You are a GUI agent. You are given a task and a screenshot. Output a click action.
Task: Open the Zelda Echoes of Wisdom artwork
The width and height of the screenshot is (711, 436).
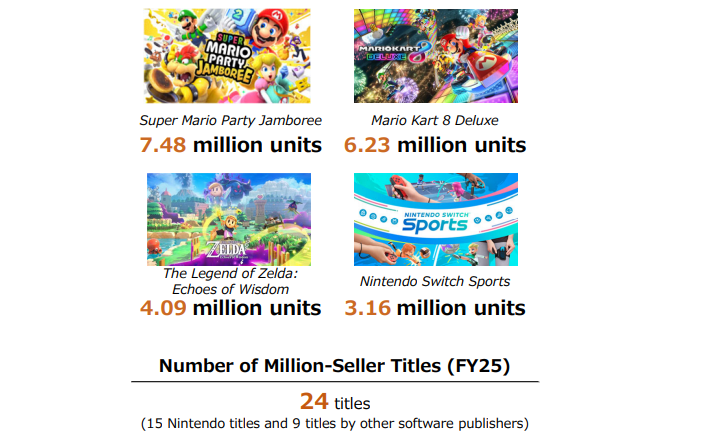pyautogui.click(x=229, y=218)
